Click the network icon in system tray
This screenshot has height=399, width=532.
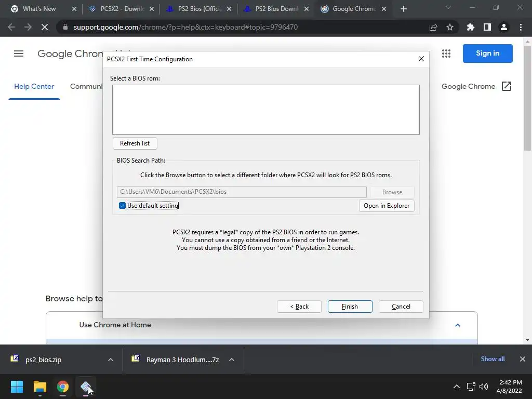(x=471, y=387)
